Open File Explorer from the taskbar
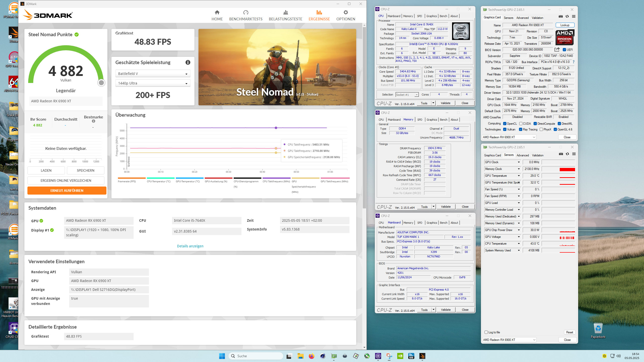Viewport: 644px width, 362px height. pos(300,356)
